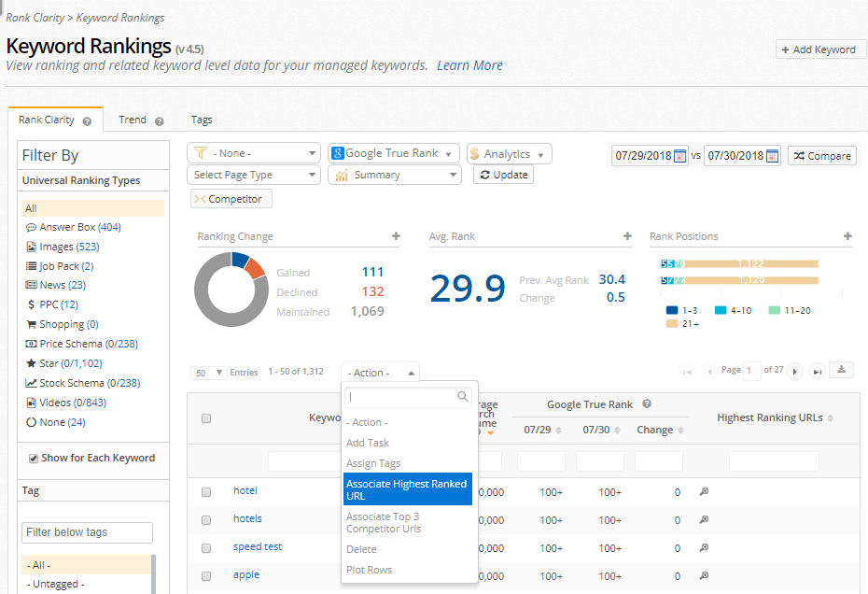Tick the checkbox for apple keyword
The width and height of the screenshot is (868, 594).
(206, 576)
